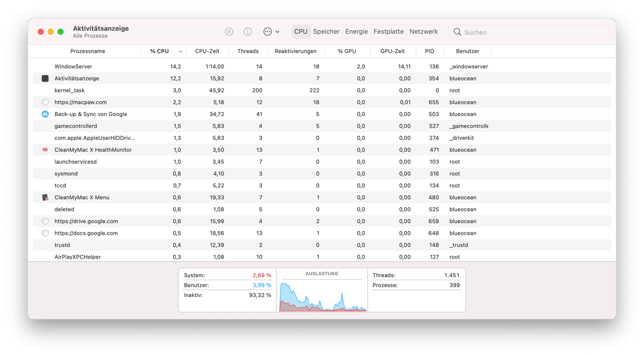This screenshot has width=644, height=356.
Task: Sort by the PID column header
Action: coord(430,51)
